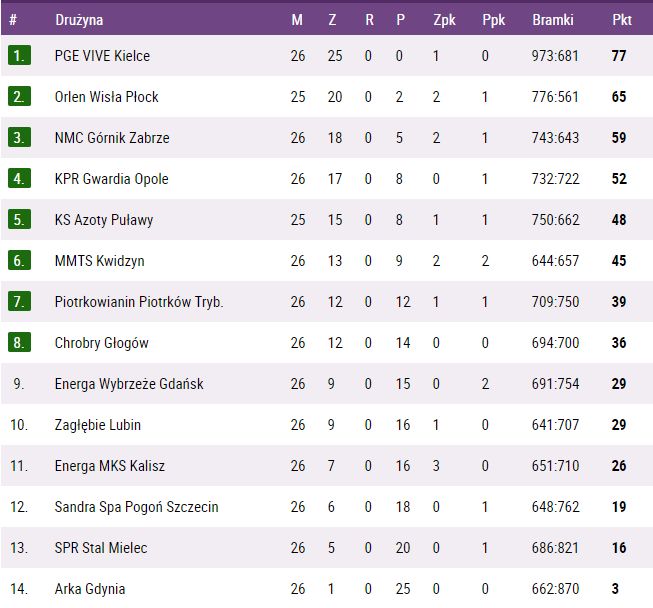Click Energa Wybrzeże Gdańsk team name
This screenshot has width=653, height=608.
[129, 384]
